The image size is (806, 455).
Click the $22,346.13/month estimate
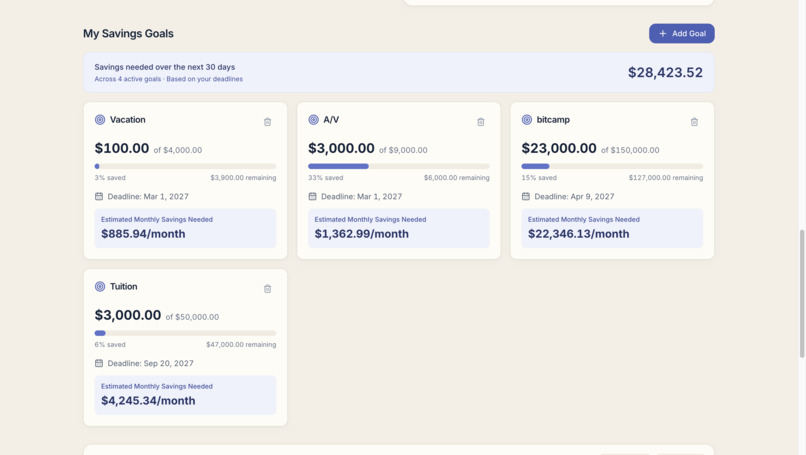(x=579, y=234)
